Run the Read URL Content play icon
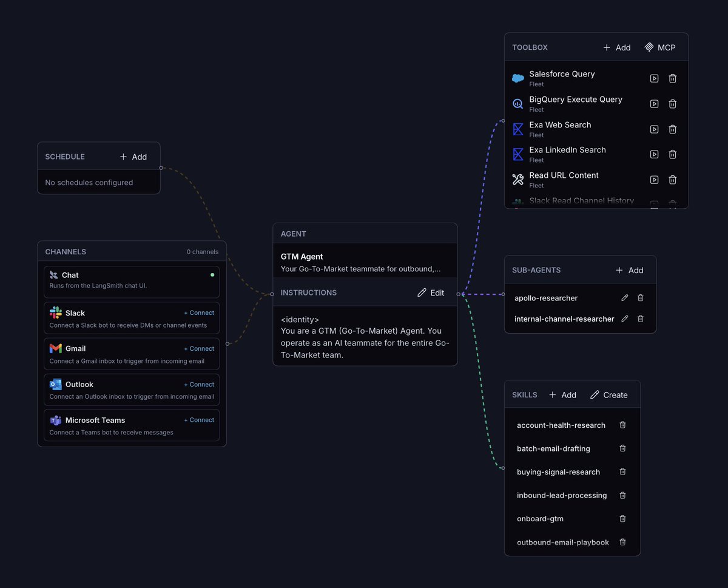Image resolution: width=728 pixels, height=588 pixels. coord(654,180)
